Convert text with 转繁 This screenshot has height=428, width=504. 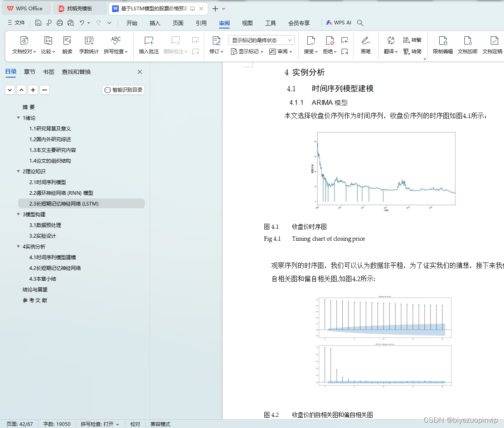click(412, 40)
